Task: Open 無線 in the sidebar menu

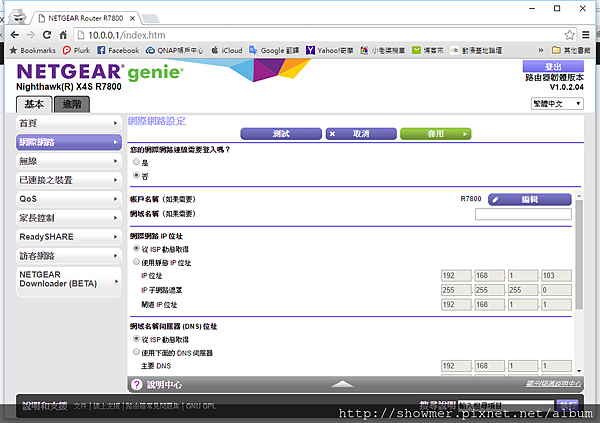Action: 68,160
